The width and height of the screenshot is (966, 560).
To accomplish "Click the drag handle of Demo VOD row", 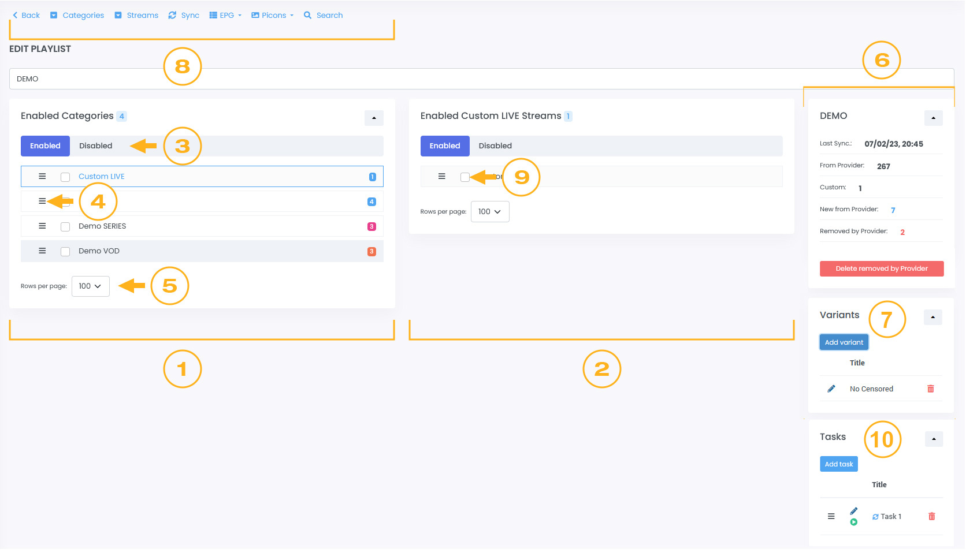I will pos(42,251).
